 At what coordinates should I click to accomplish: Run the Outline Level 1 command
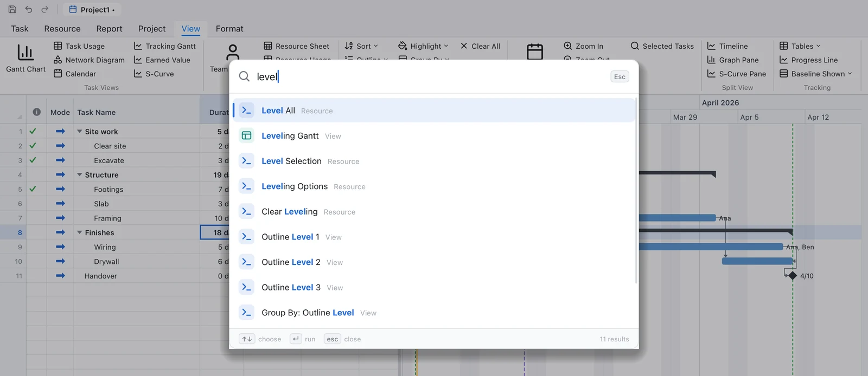[433, 237]
